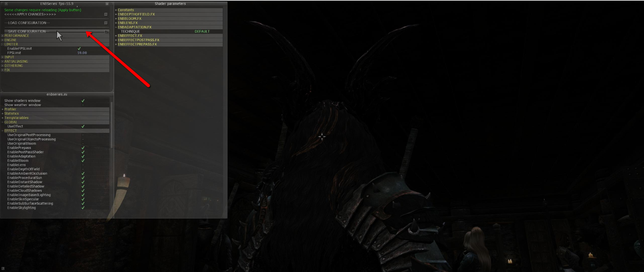
Task: Toggle Show shaders window checkmark
Action: coord(83,101)
